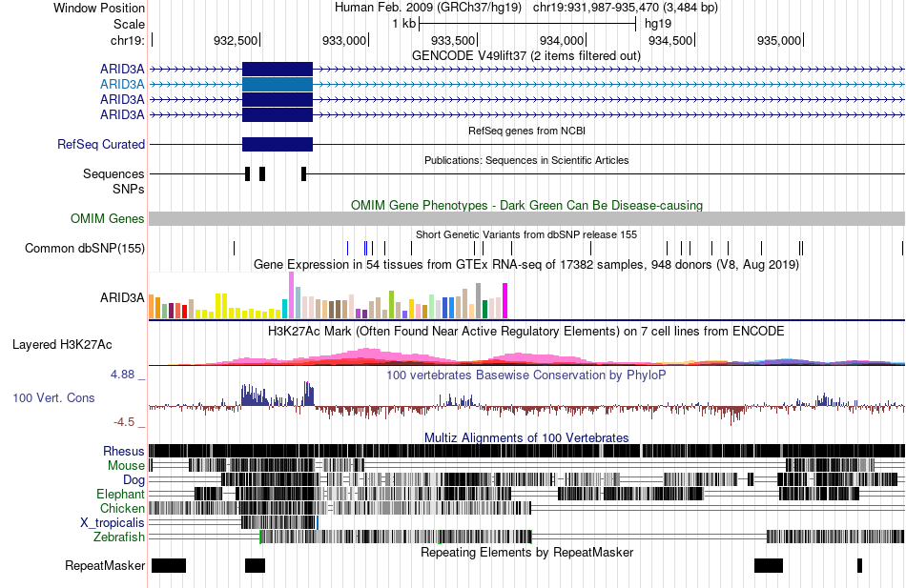Viewport: 906px width, 588px height.
Task: Click Short Genetic Variants from dbSNP title
Action: click(526, 234)
